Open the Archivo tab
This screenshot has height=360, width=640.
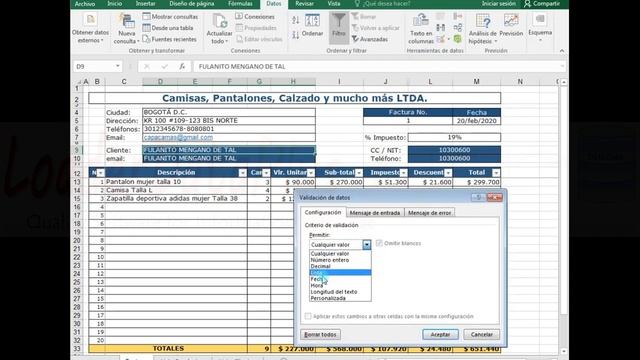[x=84, y=4]
